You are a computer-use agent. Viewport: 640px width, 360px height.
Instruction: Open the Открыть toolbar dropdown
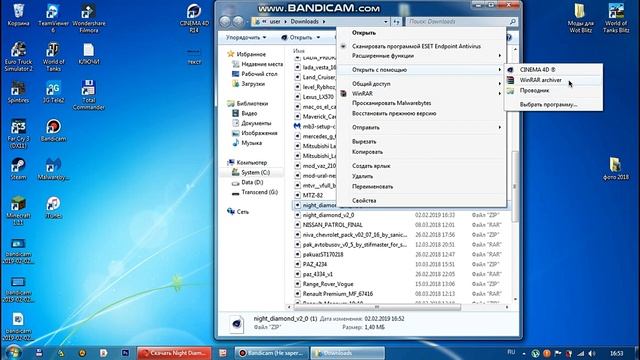(301, 38)
